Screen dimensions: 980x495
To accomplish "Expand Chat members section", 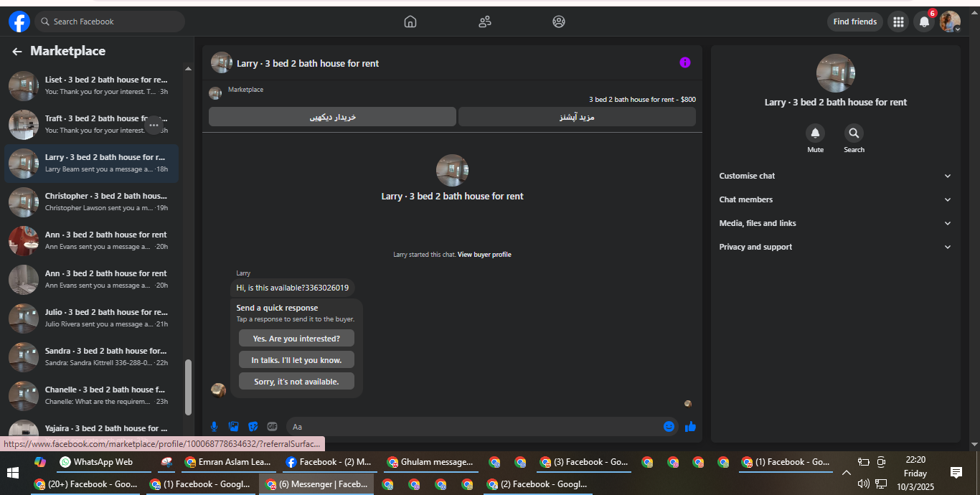I will (835, 199).
